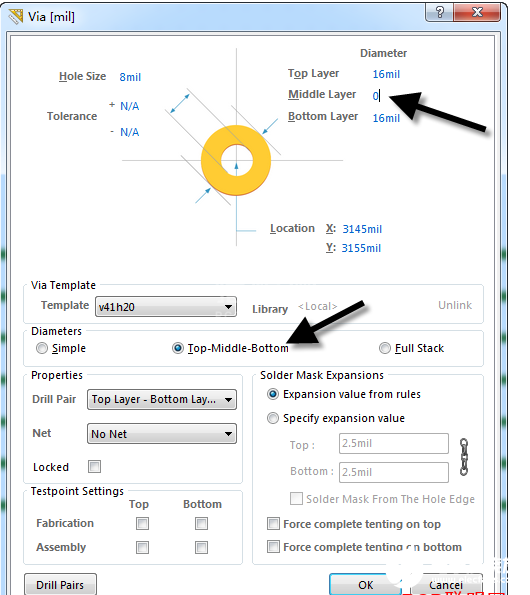Choose Specify expansion value option
Screen dimensions: 530x595
pyautogui.click(x=273, y=418)
